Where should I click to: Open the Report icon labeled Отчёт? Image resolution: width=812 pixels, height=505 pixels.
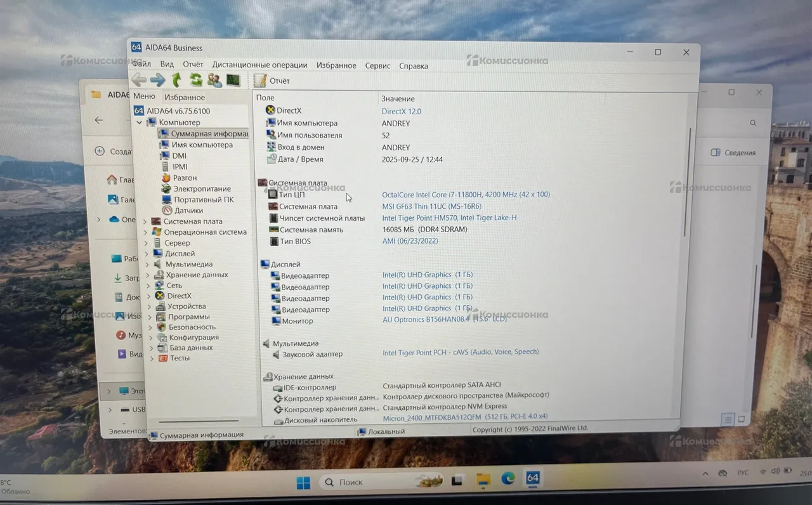click(272, 81)
